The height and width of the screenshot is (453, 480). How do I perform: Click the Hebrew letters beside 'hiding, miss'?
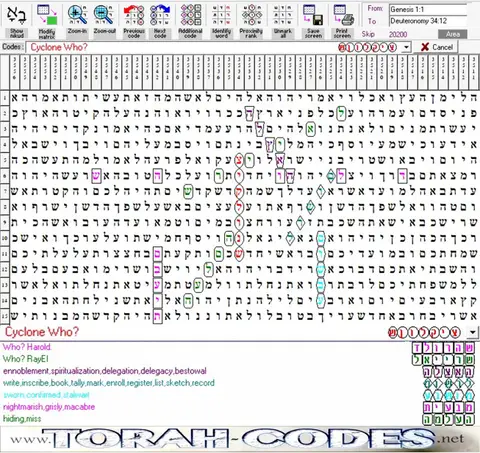(449, 419)
